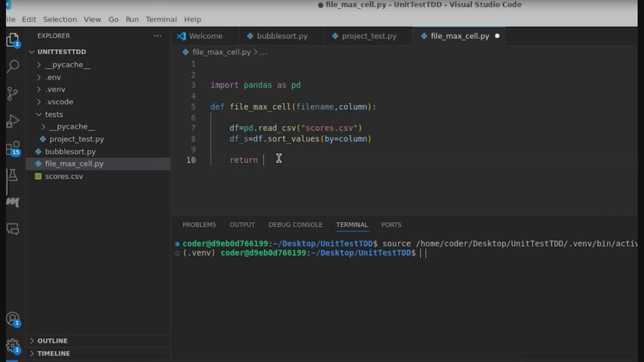Open the Run and Debug view icon
Screen dimensions: 644x362
tap(13, 121)
